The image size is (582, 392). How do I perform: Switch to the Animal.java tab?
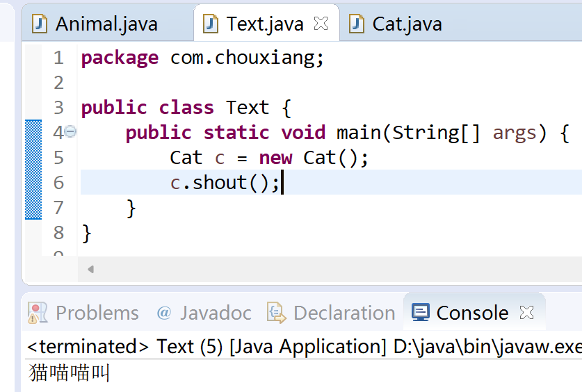pos(107,24)
